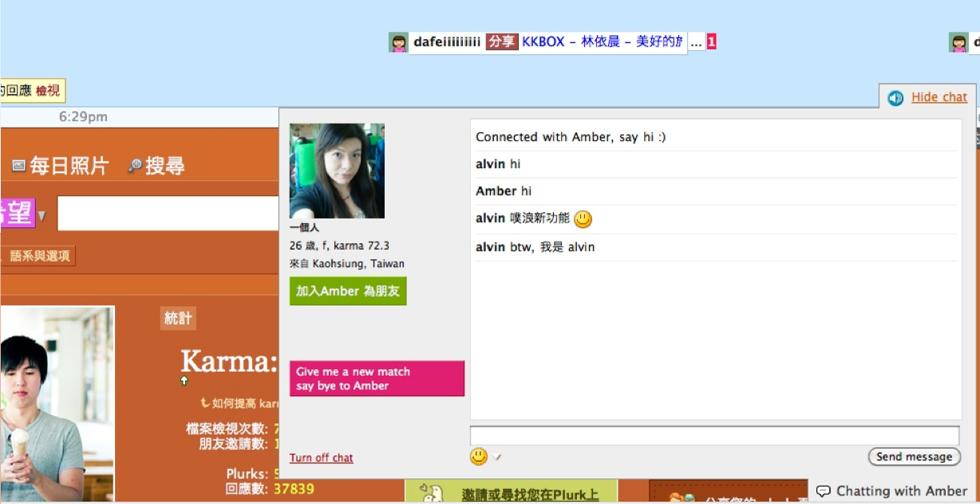This screenshot has width=980, height=504.
Task: Open the 搜尋 search menu item
Action: pos(165,166)
